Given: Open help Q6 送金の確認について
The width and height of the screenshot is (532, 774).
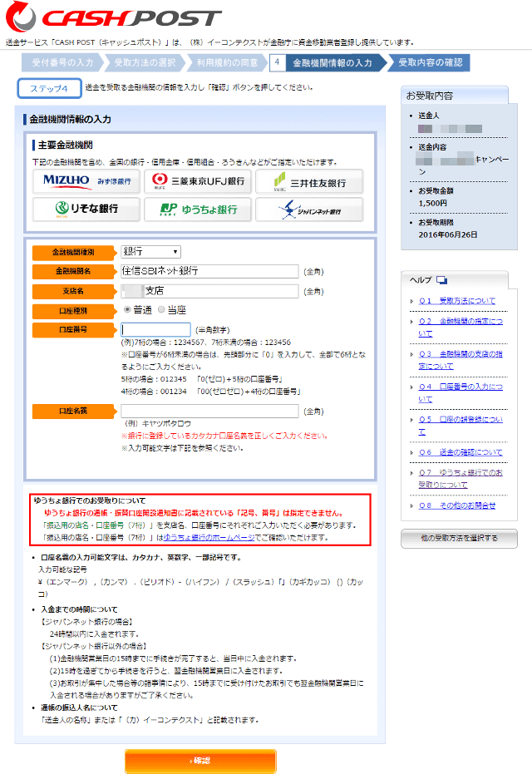Looking at the screenshot, I should click(x=461, y=452).
